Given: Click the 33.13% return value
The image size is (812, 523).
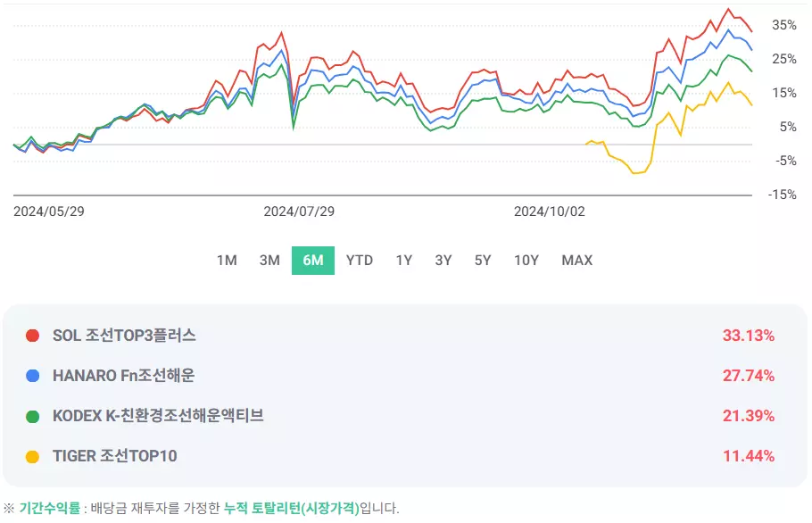Looking at the screenshot, I should coord(749,336).
